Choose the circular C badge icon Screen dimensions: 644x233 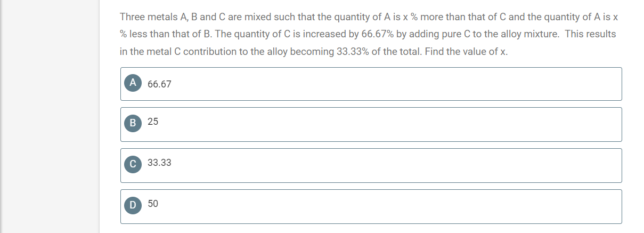(x=133, y=164)
